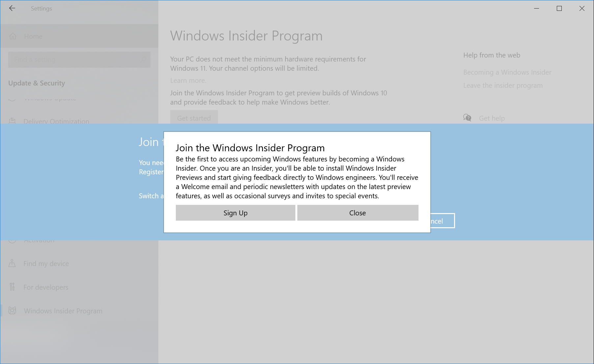Screen dimensions: 594x364
Task: Click the magnifier icon in search box
Action: tap(143, 60)
